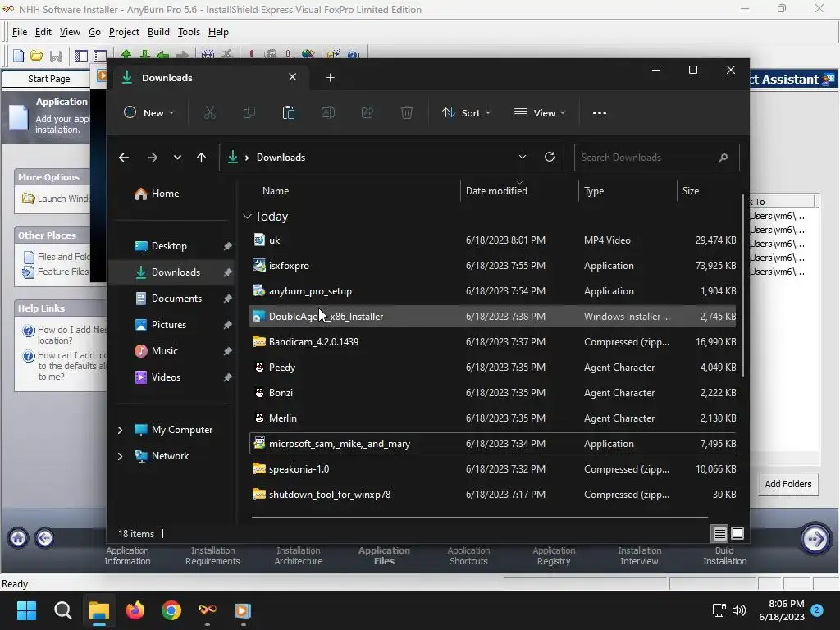
Task: Open the Sort dropdown menu
Action: [x=466, y=113]
